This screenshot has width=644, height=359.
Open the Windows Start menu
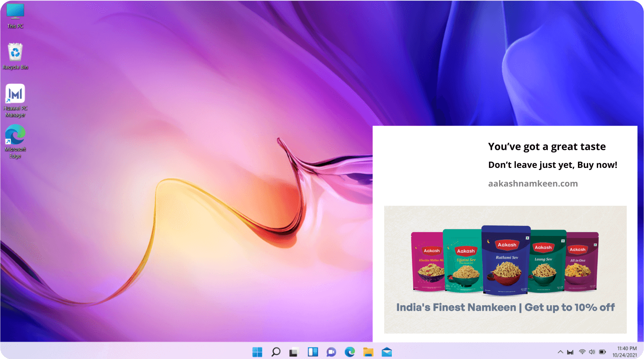(x=257, y=352)
